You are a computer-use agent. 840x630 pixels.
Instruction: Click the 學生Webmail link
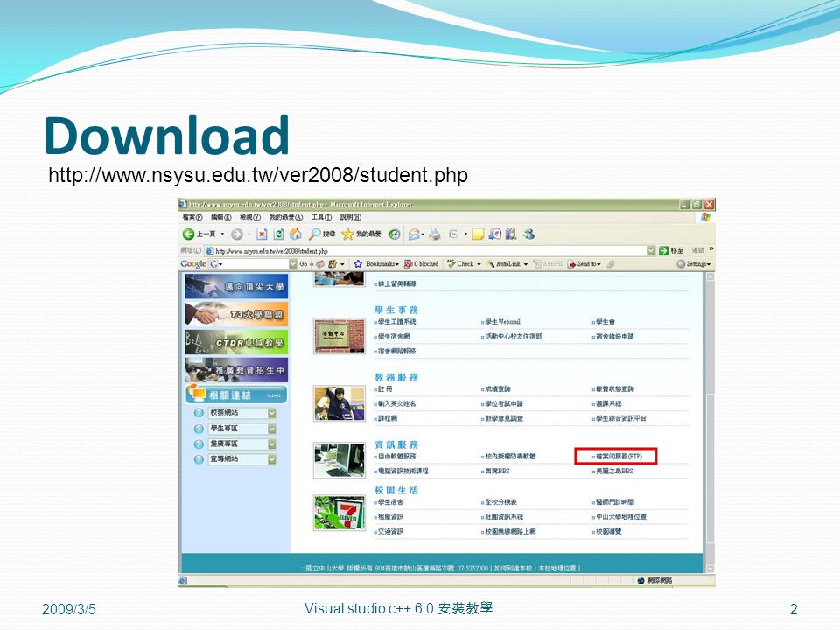point(502,322)
